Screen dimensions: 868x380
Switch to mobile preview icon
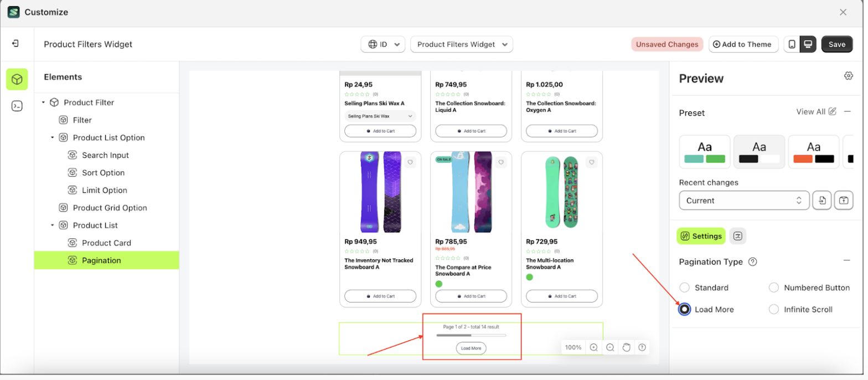coord(792,44)
